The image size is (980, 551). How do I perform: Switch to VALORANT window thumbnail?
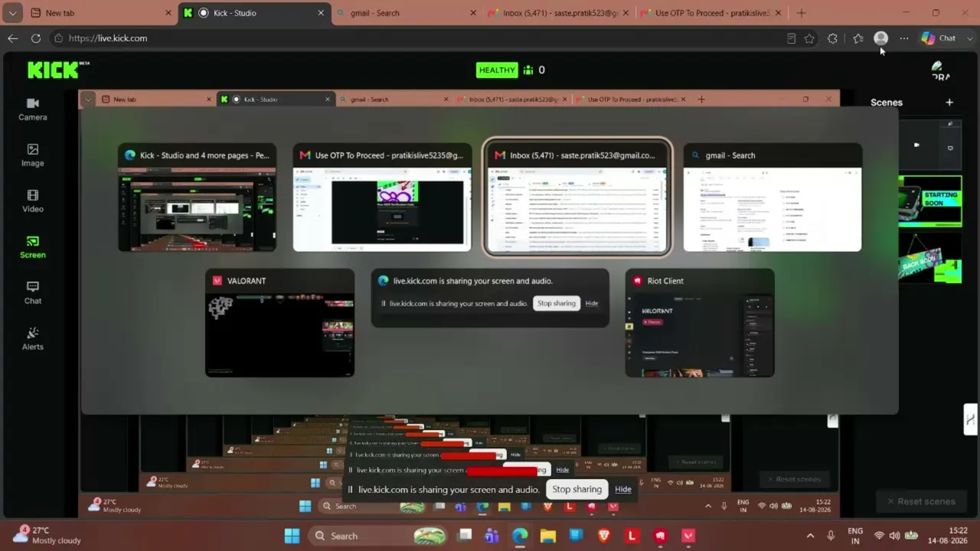tap(279, 322)
